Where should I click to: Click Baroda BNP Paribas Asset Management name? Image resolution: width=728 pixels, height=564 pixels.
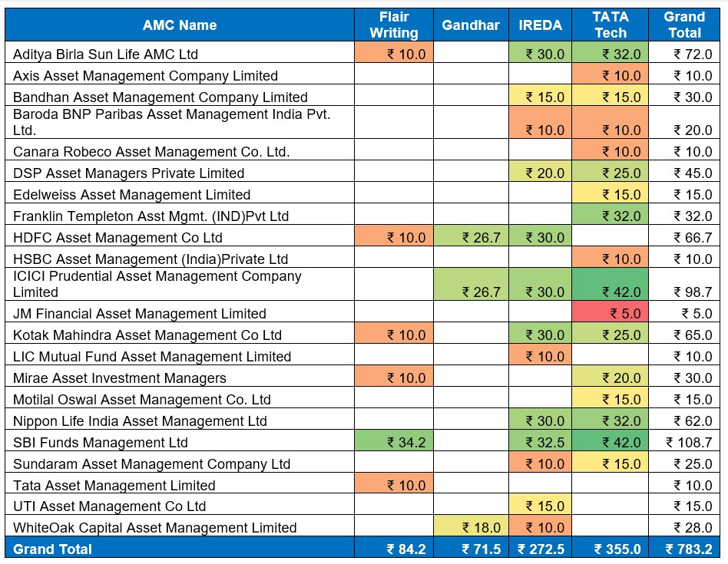click(x=172, y=122)
